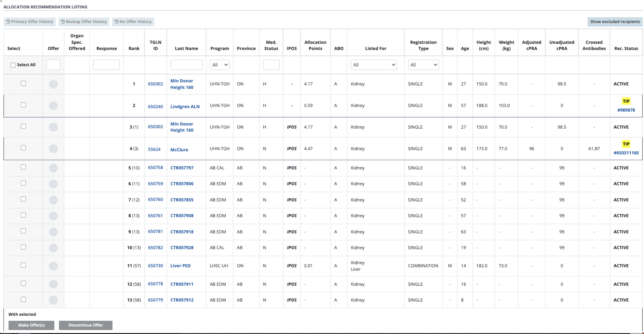Open the Liver PED recipient record
644x334 pixels.
180,266
